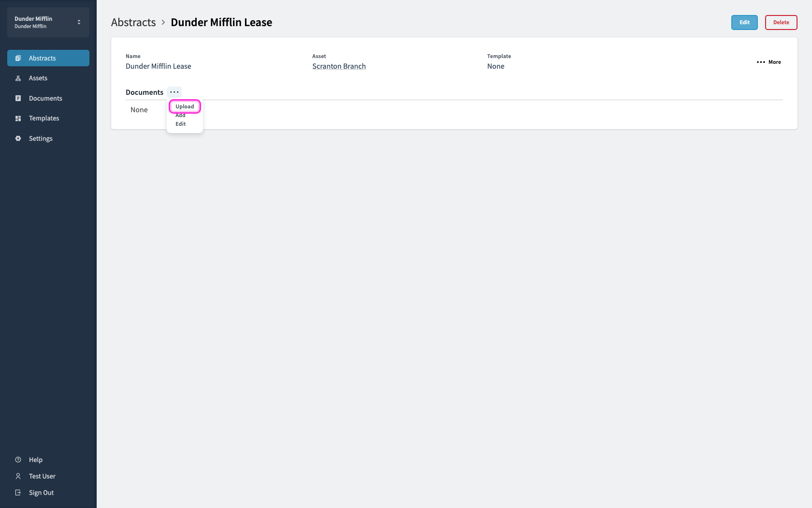Click the red Delete button
Viewport: 812px width, 508px height.
pos(781,22)
